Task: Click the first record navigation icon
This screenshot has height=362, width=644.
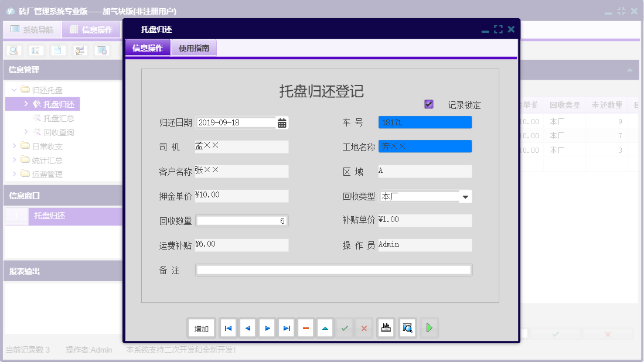Action: [x=228, y=328]
